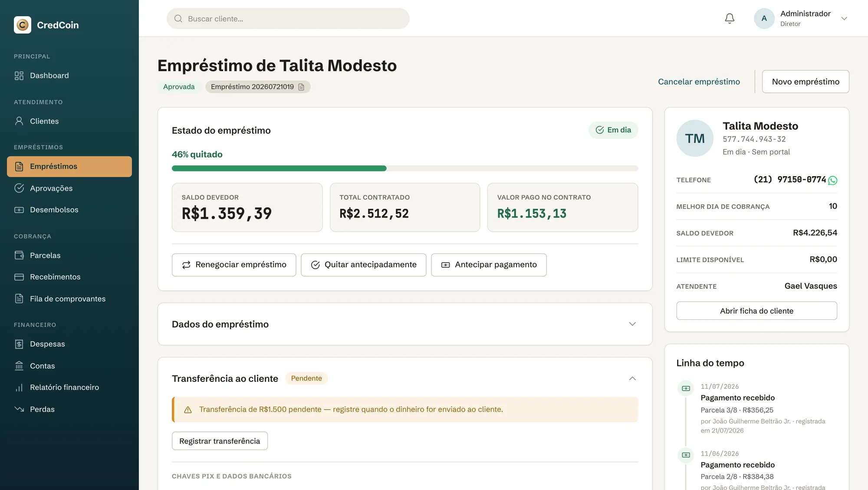Click valor pago value R$1.153,13
Screen dimensions: 868x490
[532, 214]
